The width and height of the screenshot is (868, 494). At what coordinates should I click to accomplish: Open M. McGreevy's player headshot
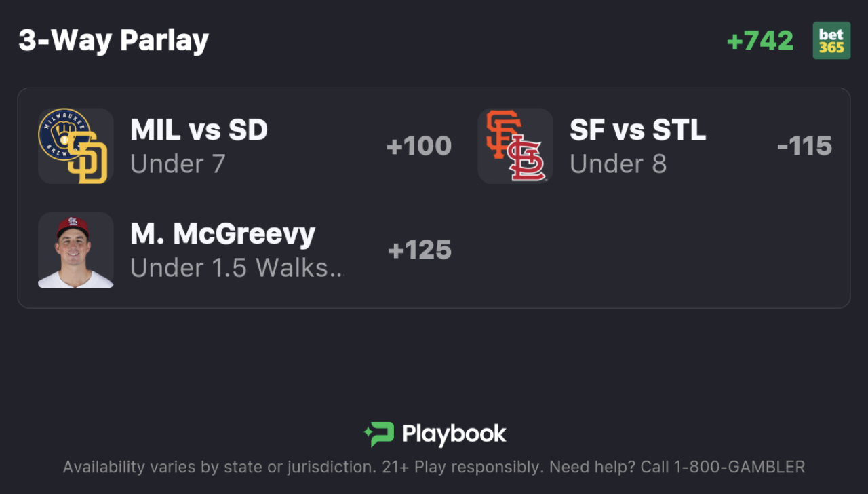tap(75, 250)
